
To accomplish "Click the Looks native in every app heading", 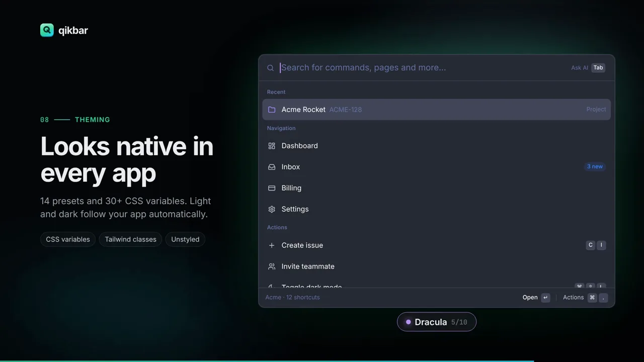I will (127, 159).
